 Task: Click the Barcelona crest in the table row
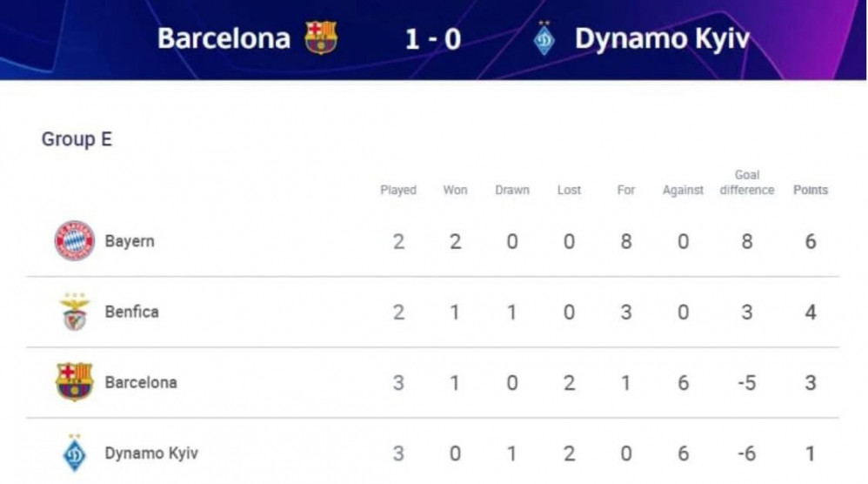[x=75, y=382]
